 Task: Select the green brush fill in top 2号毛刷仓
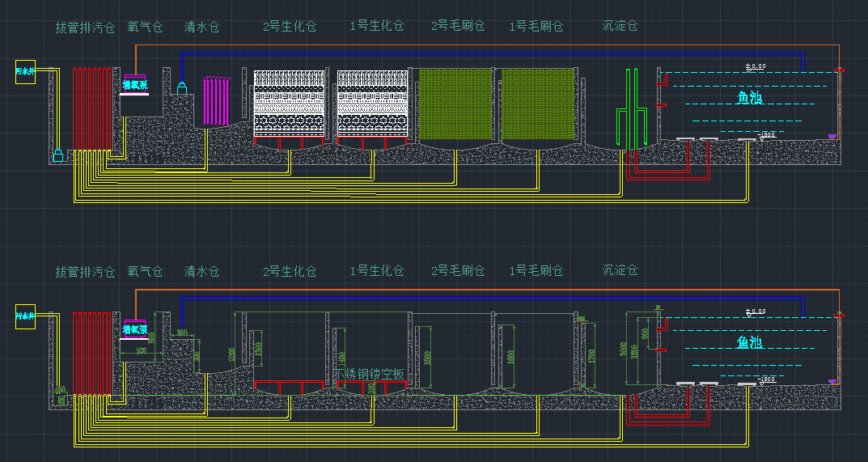452,105
